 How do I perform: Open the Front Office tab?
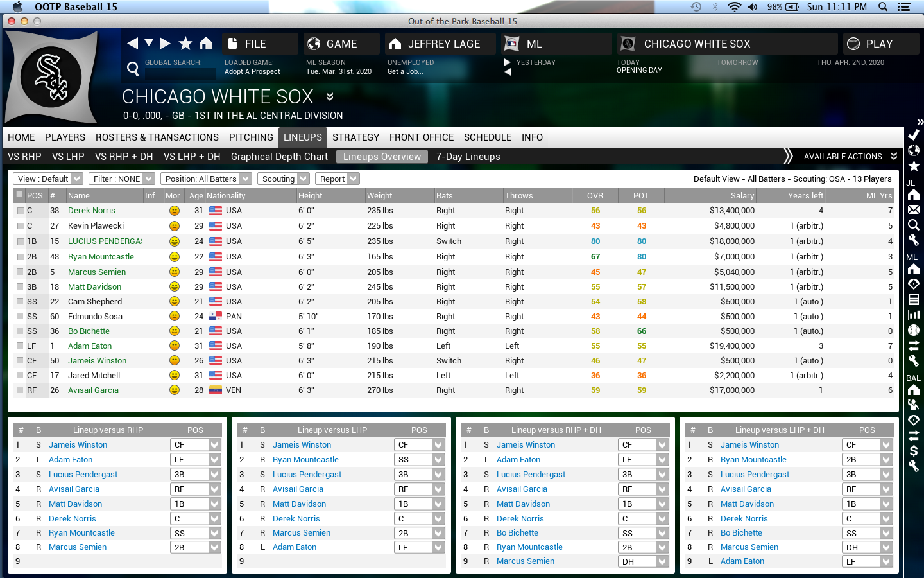coord(422,137)
